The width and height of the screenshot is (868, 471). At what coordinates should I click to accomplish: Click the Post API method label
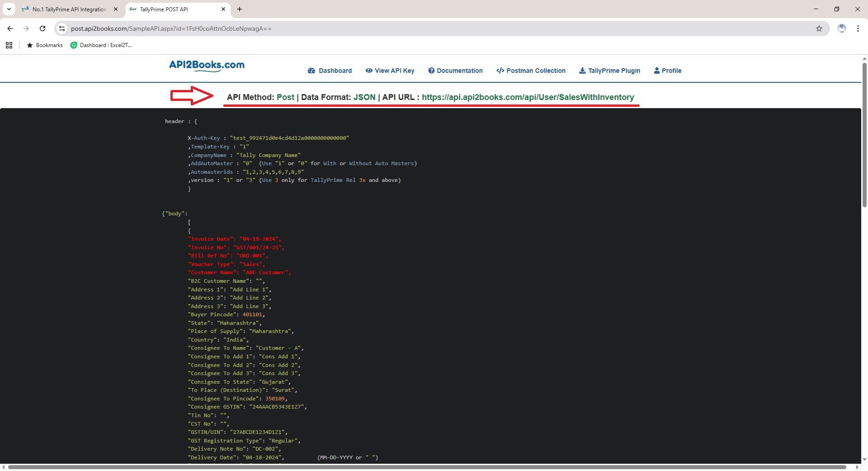click(285, 97)
